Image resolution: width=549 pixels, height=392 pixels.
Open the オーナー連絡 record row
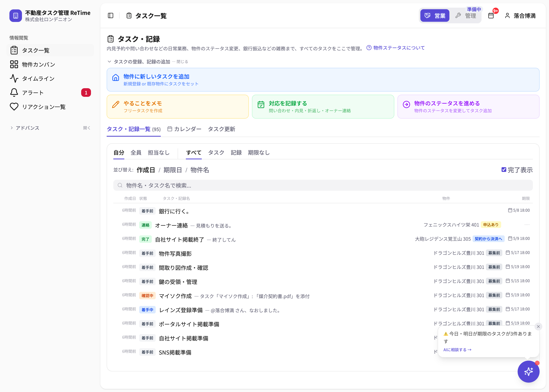point(323,225)
